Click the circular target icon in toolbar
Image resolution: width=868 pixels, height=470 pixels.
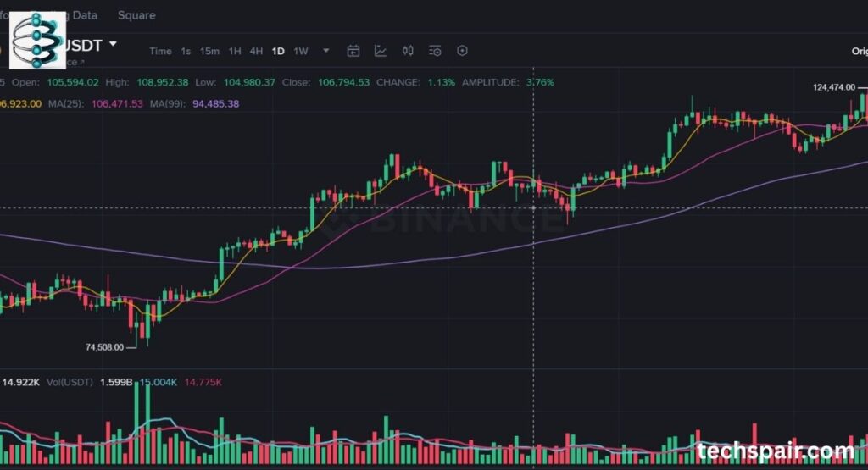[462, 51]
